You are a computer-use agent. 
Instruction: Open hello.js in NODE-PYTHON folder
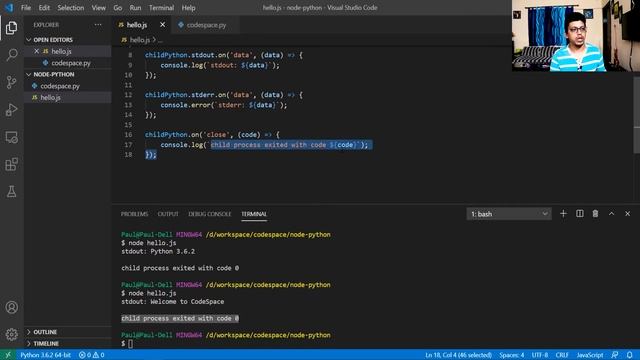pyautogui.click(x=50, y=98)
